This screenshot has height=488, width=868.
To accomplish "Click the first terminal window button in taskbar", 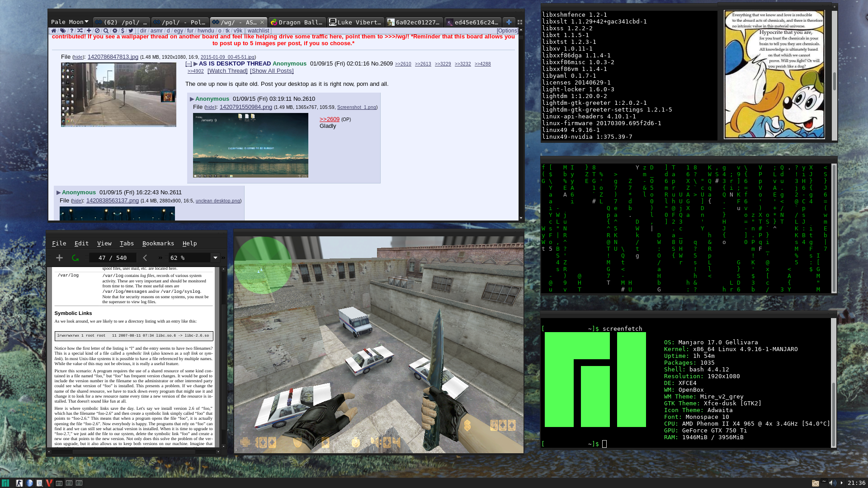I will pyautogui.click(x=59, y=483).
